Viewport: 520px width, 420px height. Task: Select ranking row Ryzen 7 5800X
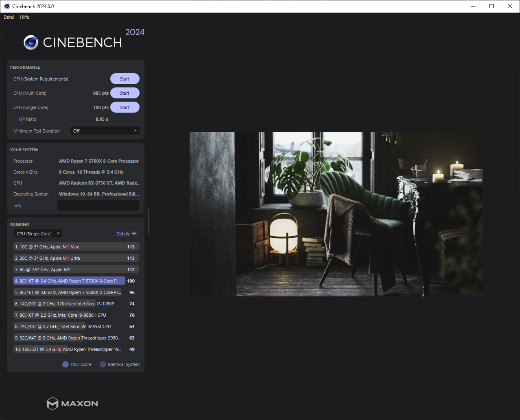point(76,292)
